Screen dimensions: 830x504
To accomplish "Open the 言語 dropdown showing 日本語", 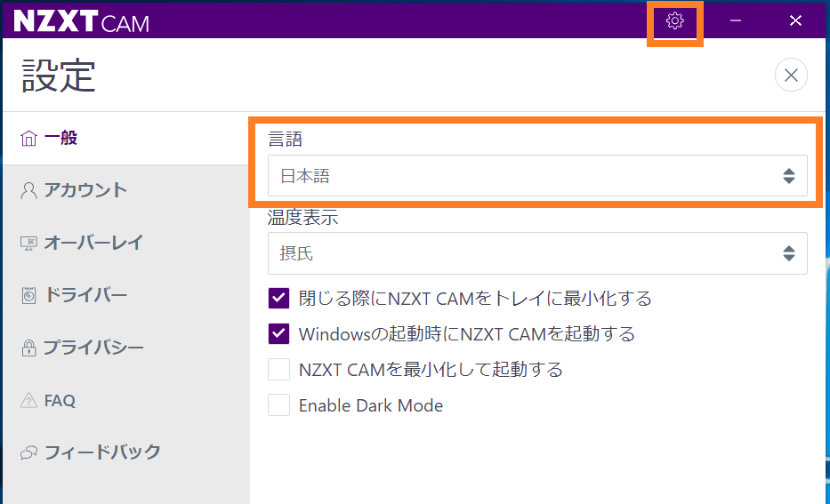I will tap(537, 176).
